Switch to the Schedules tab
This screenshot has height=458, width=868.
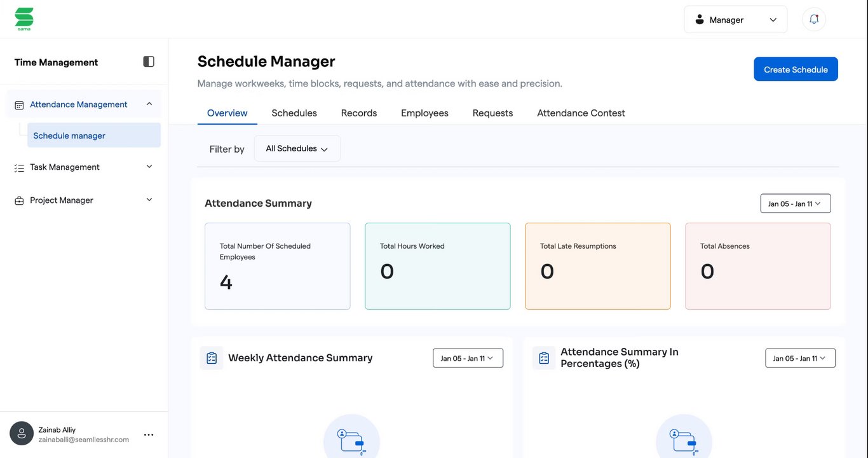click(x=294, y=113)
